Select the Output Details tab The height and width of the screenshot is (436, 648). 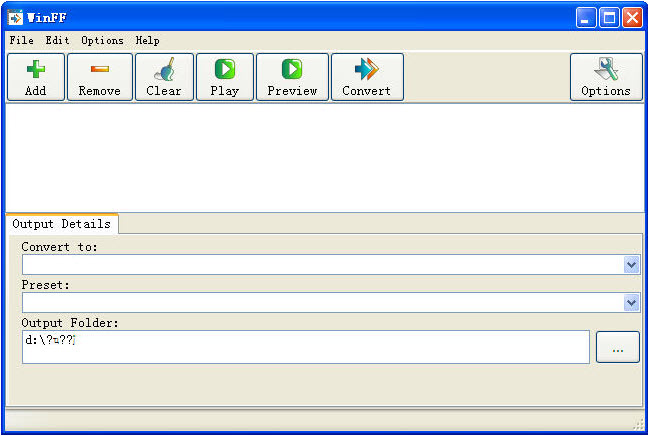(x=62, y=224)
